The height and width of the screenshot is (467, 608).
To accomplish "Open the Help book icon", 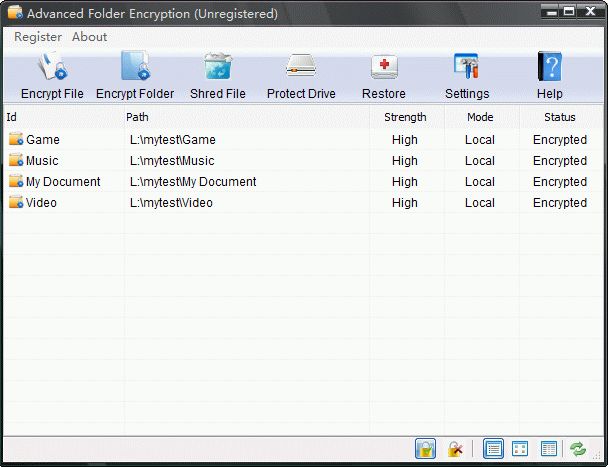I will pyautogui.click(x=550, y=68).
